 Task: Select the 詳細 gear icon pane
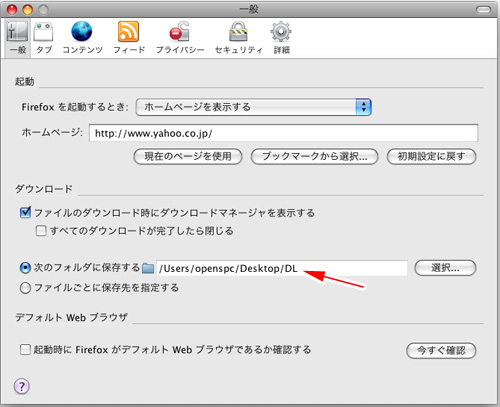281,32
